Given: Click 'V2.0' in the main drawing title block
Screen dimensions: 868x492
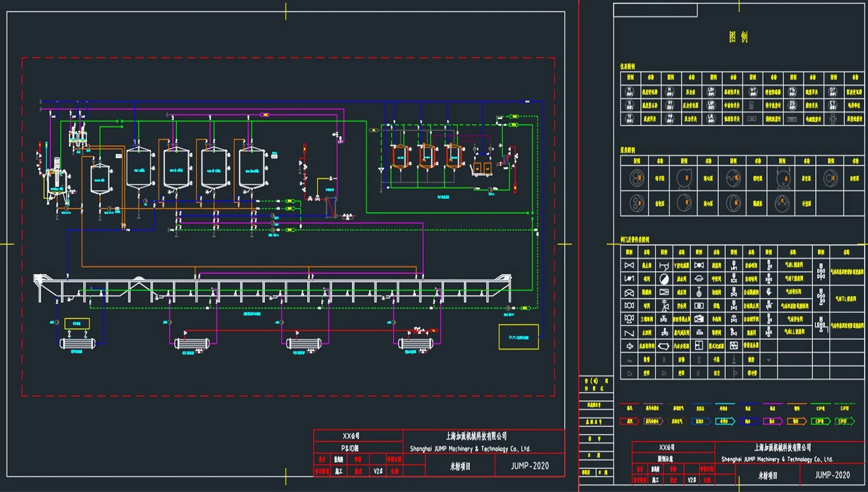Looking at the screenshot, I should [x=378, y=471].
